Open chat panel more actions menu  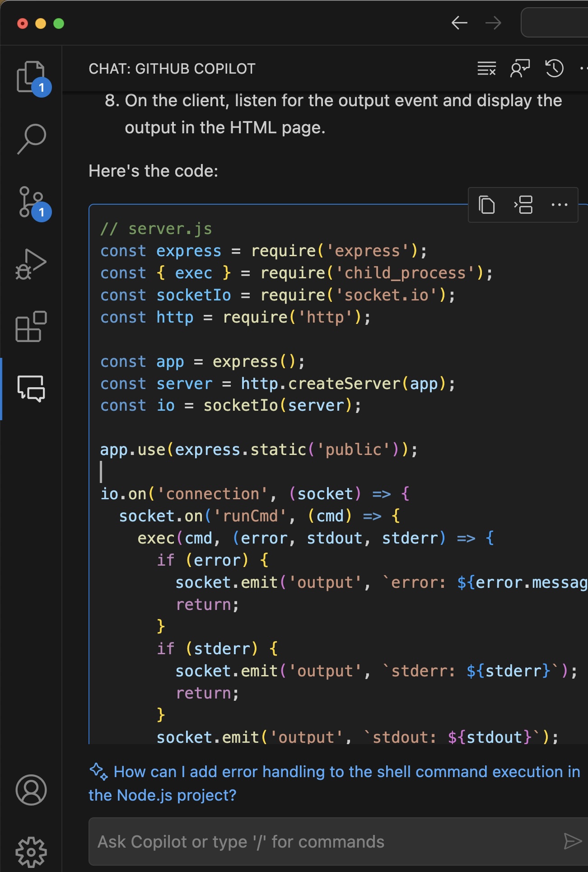tap(583, 69)
